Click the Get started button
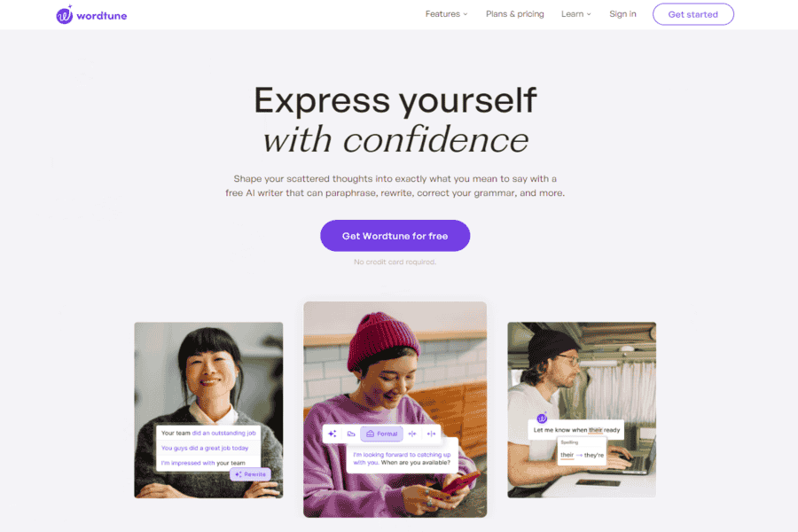Screen dimensions: 798x532 pos(693,14)
